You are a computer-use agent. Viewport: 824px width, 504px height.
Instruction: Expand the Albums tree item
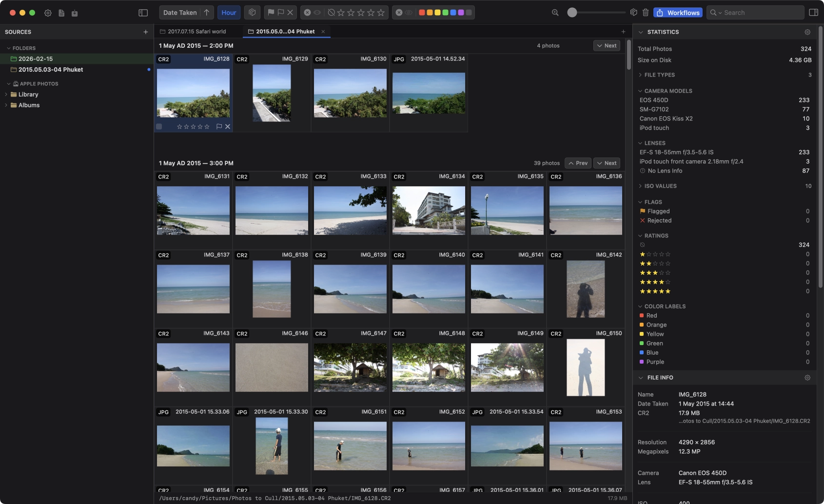click(6, 105)
